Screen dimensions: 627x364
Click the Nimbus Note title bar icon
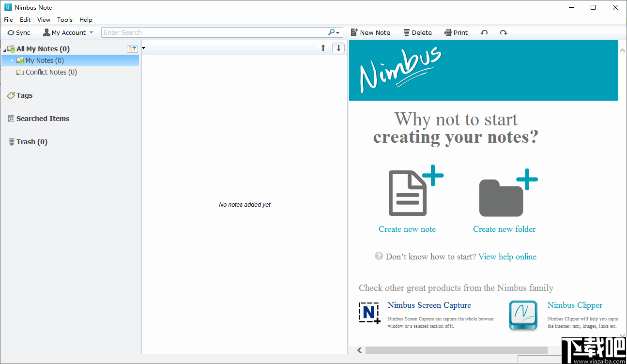point(8,8)
